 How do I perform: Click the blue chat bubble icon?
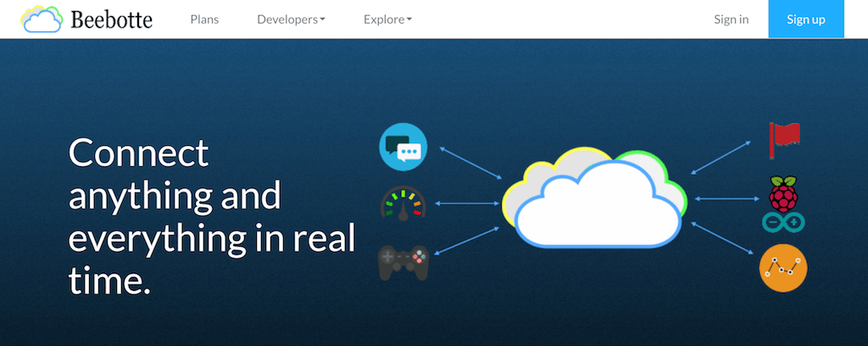coord(403,148)
